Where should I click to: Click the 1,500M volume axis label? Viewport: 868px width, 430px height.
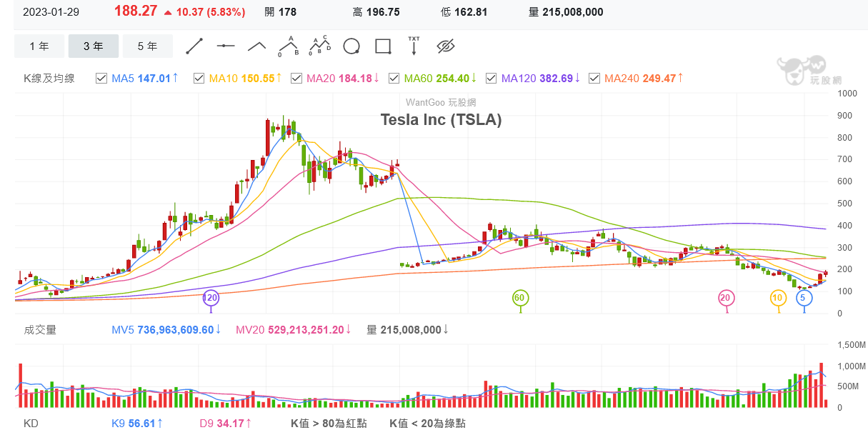coord(851,345)
